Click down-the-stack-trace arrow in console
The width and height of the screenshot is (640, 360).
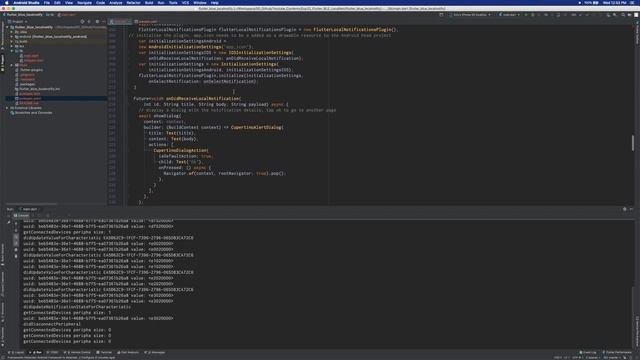point(16,230)
